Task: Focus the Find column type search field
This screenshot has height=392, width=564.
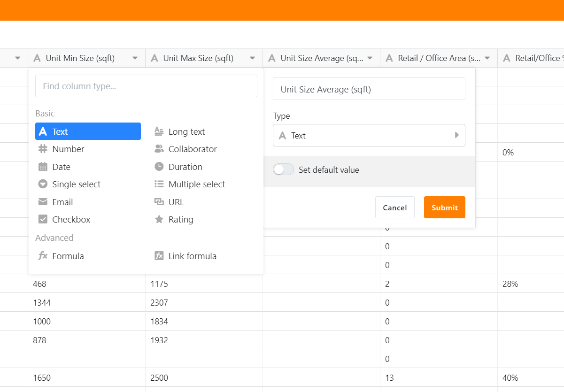Action: [146, 86]
